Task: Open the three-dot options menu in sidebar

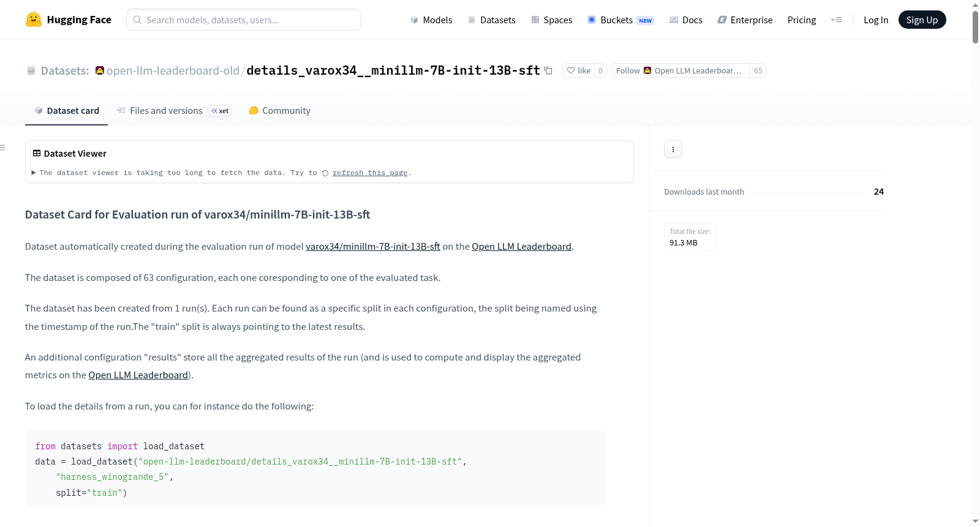Action: coord(673,149)
